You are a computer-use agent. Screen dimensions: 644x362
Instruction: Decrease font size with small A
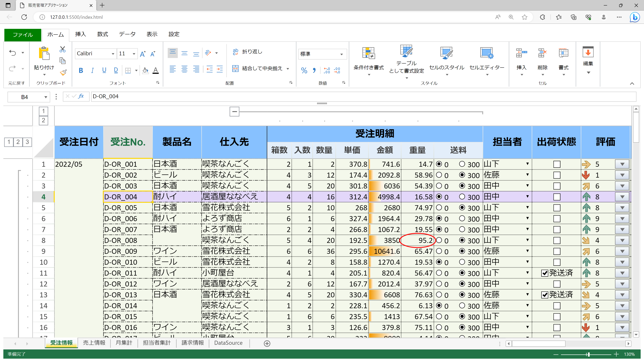coord(153,54)
